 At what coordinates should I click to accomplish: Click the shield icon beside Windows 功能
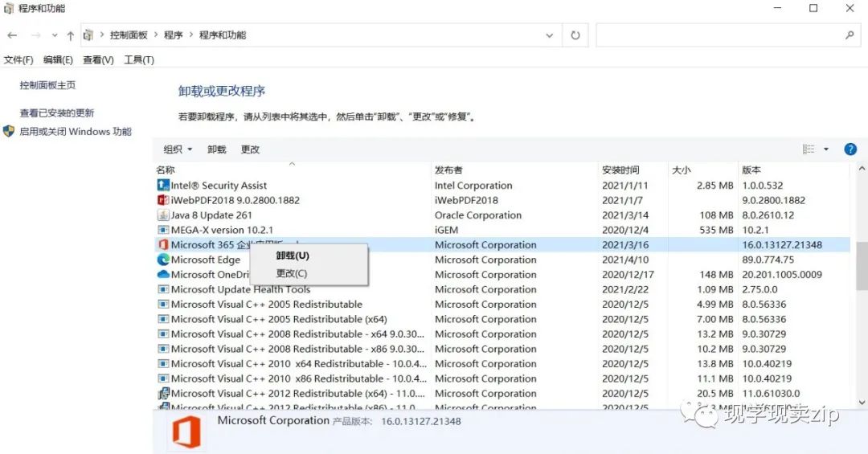pyautogui.click(x=8, y=131)
